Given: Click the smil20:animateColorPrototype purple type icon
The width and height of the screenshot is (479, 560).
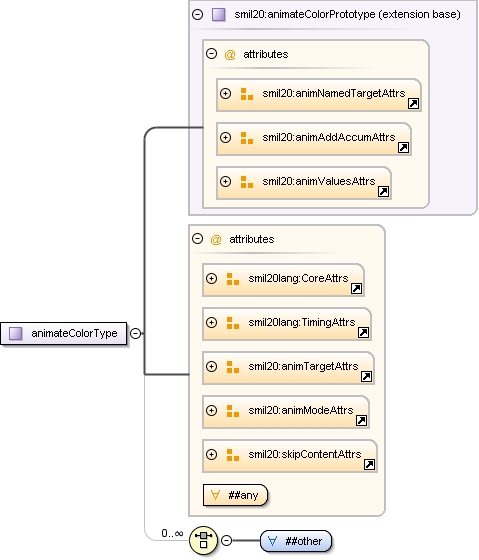Looking at the screenshot, I should [x=219, y=15].
